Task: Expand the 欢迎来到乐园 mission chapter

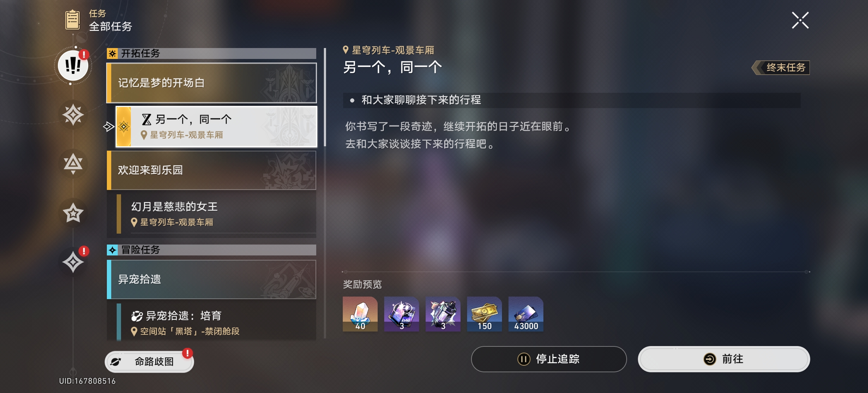Action: pyautogui.click(x=212, y=170)
